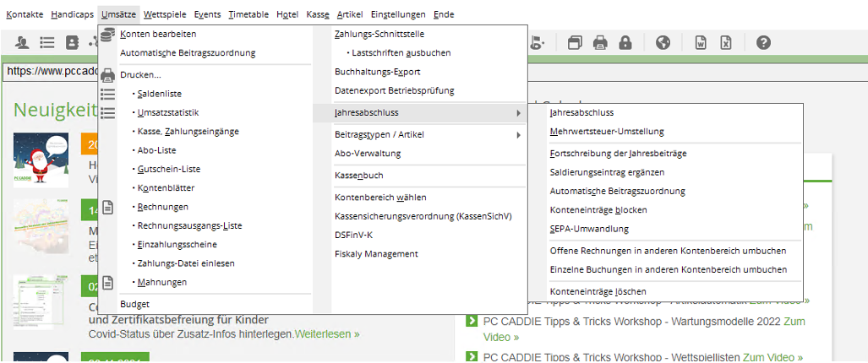Click the person search icon in toolbar
Viewport: 868px width, 363px height.
[x=22, y=42]
